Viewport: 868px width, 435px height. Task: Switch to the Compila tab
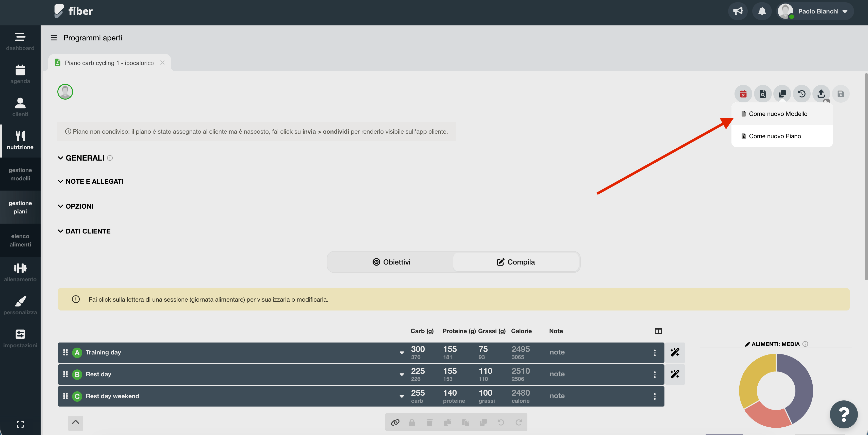pyautogui.click(x=516, y=262)
